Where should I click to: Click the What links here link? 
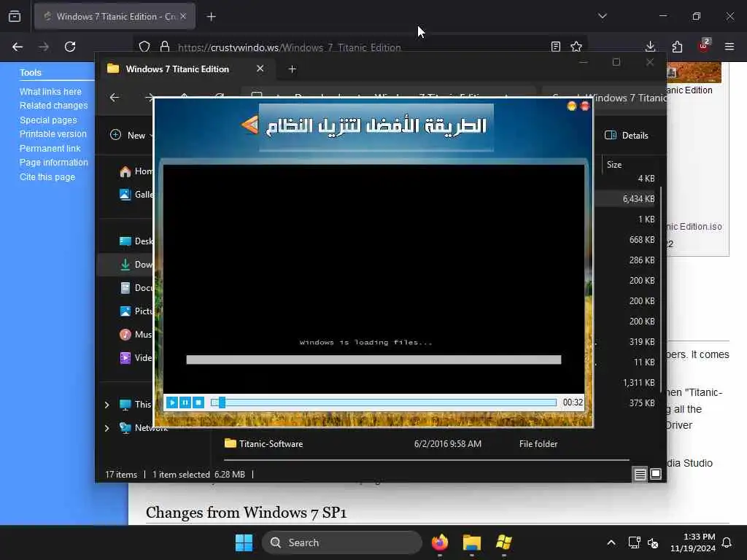coord(50,91)
